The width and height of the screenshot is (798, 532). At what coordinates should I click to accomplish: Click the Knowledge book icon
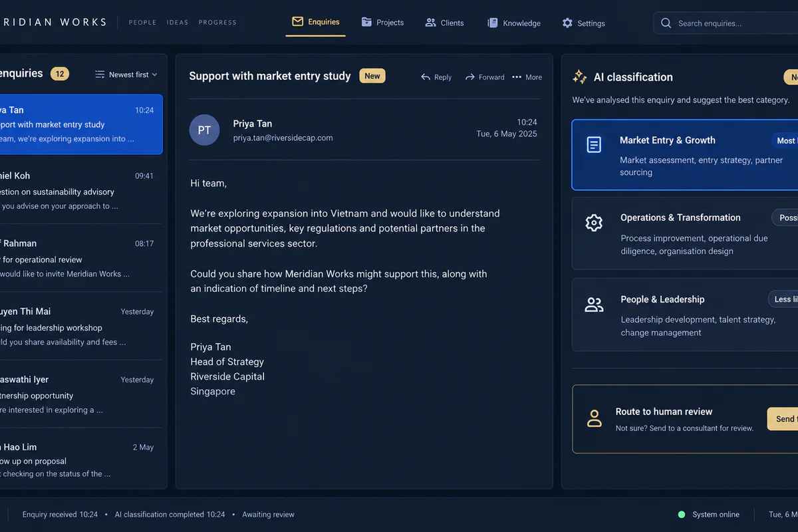coord(493,23)
